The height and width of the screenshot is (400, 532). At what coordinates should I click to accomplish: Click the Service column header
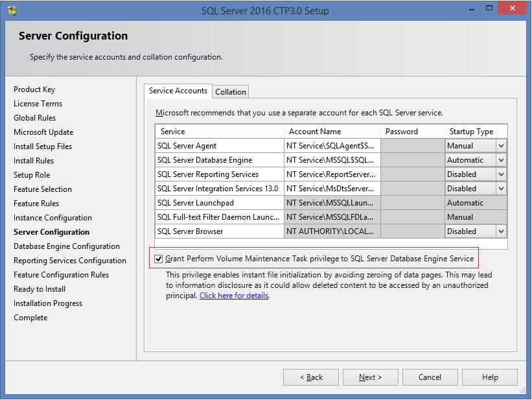tap(220, 132)
